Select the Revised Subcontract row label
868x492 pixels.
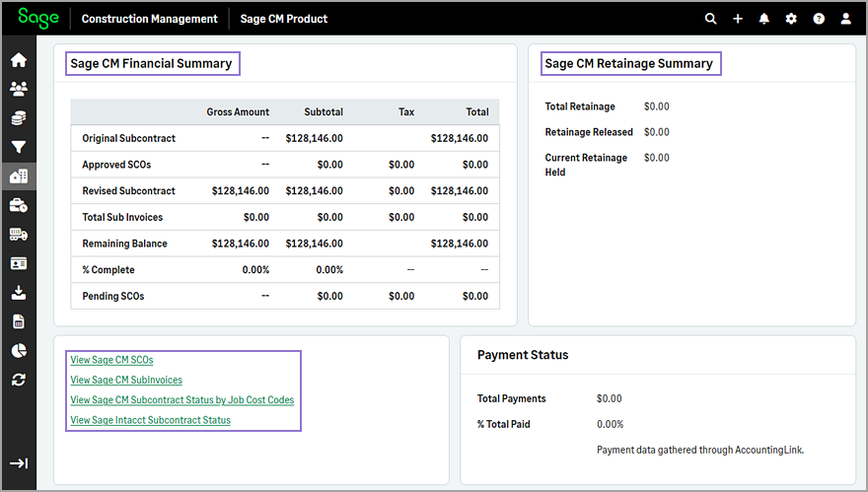(x=128, y=191)
